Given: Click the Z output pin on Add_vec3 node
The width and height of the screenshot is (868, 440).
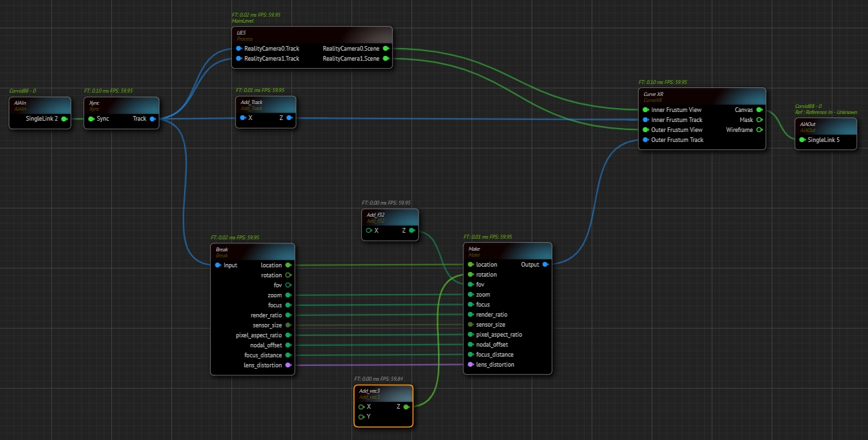Looking at the screenshot, I should (x=406, y=407).
